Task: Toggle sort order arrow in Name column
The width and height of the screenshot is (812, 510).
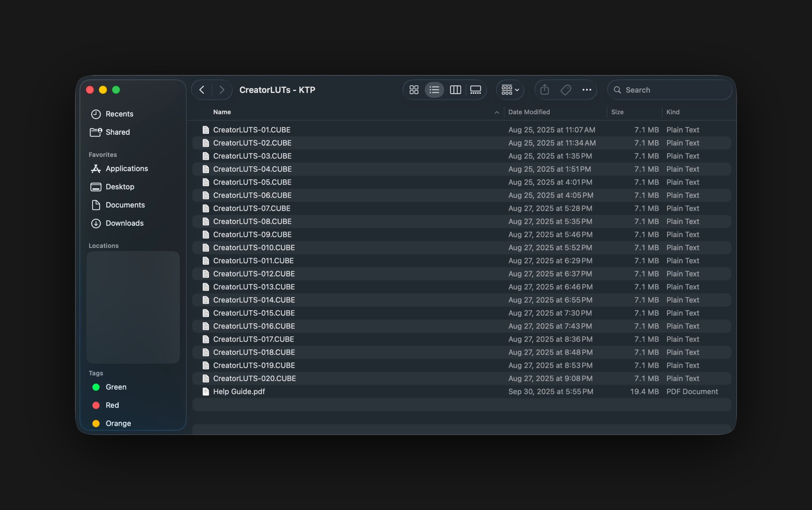Action: coord(496,112)
